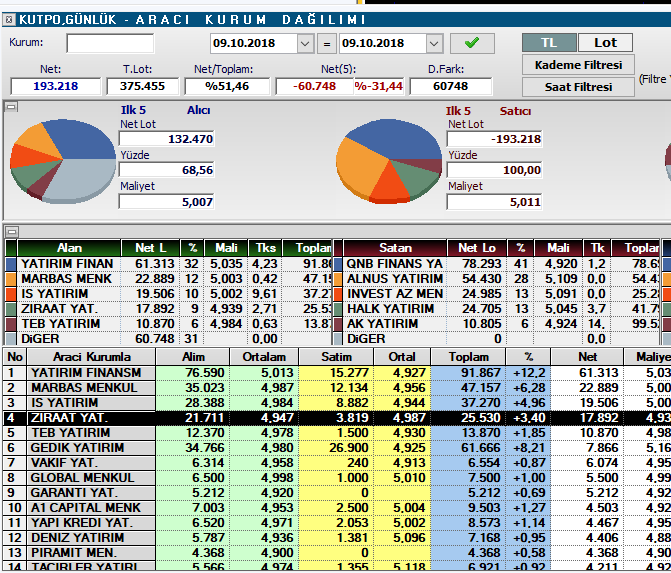The height and width of the screenshot is (573, 671).
Task: Click the Net(5) field -60.748
Action: click(x=315, y=86)
